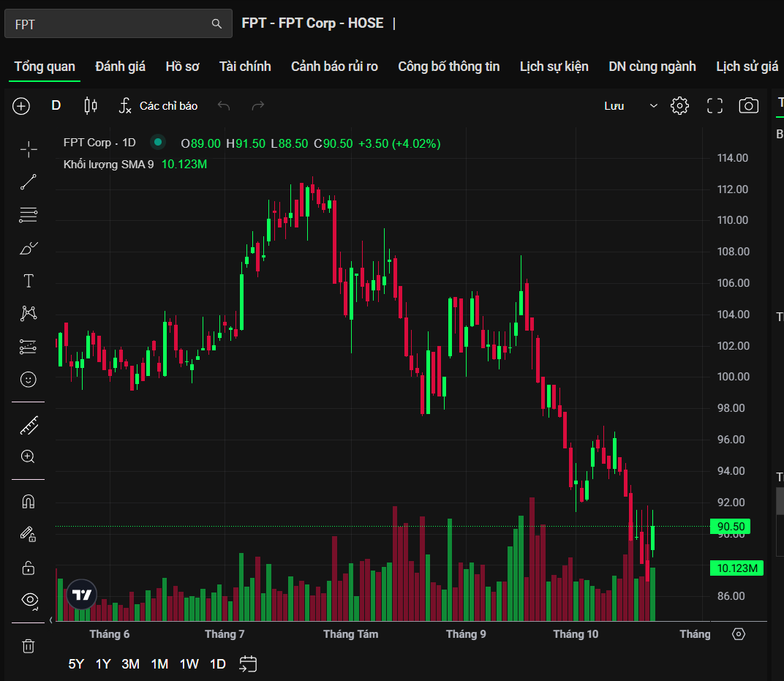Expand the Lưu save dropdown arrow

(653, 106)
